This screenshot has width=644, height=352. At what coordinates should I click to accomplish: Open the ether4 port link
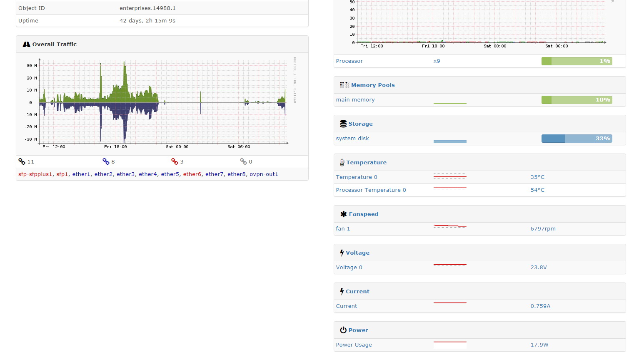pos(148,174)
